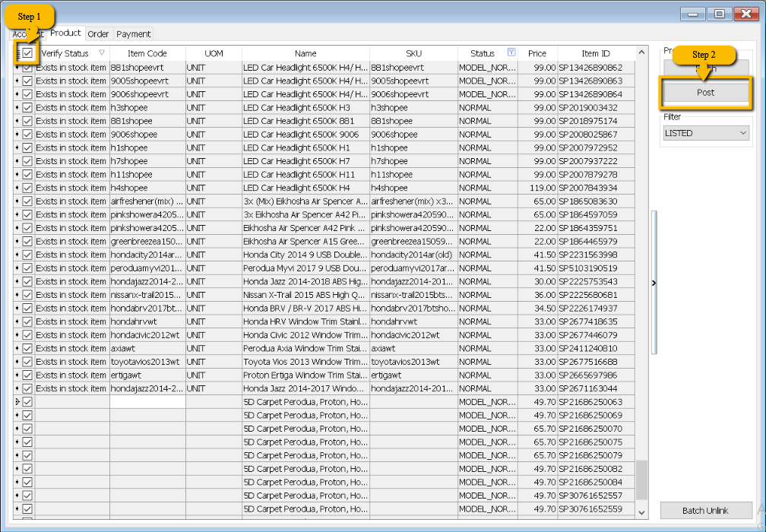Image resolution: width=766 pixels, height=532 pixels.
Task: Click the panel splitter arrow beside the grid
Action: click(x=654, y=283)
